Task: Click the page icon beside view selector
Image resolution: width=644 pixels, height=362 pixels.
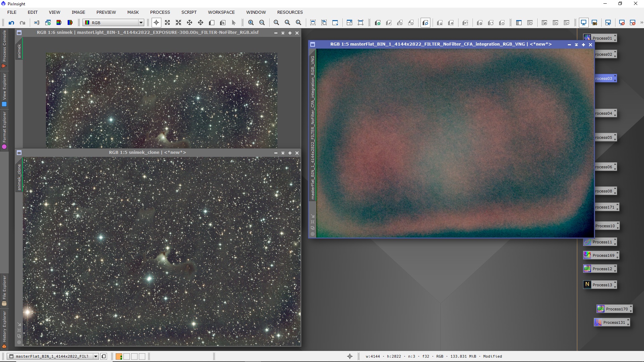Action: click(x=104, y=356)
